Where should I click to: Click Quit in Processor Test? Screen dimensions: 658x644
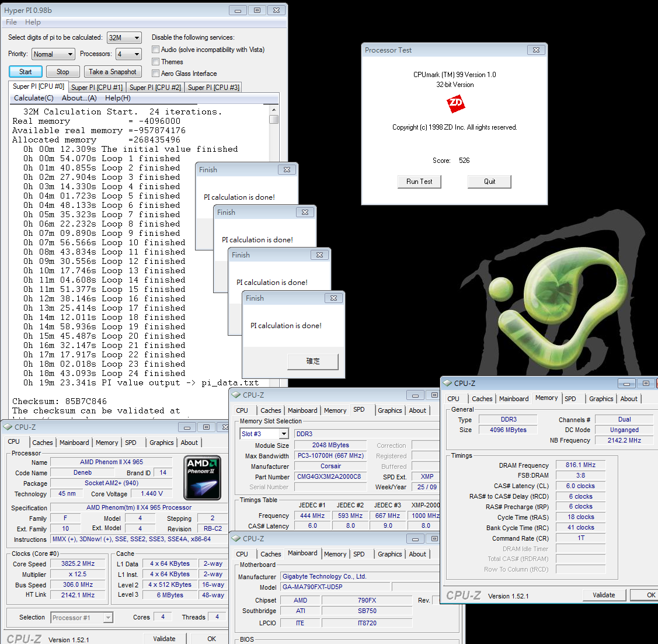click(489, 182)
